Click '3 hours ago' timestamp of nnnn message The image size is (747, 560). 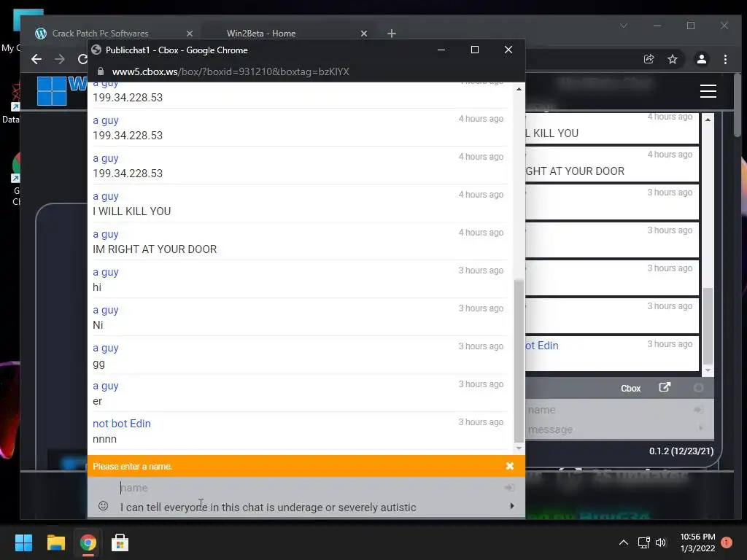[481, 422]
